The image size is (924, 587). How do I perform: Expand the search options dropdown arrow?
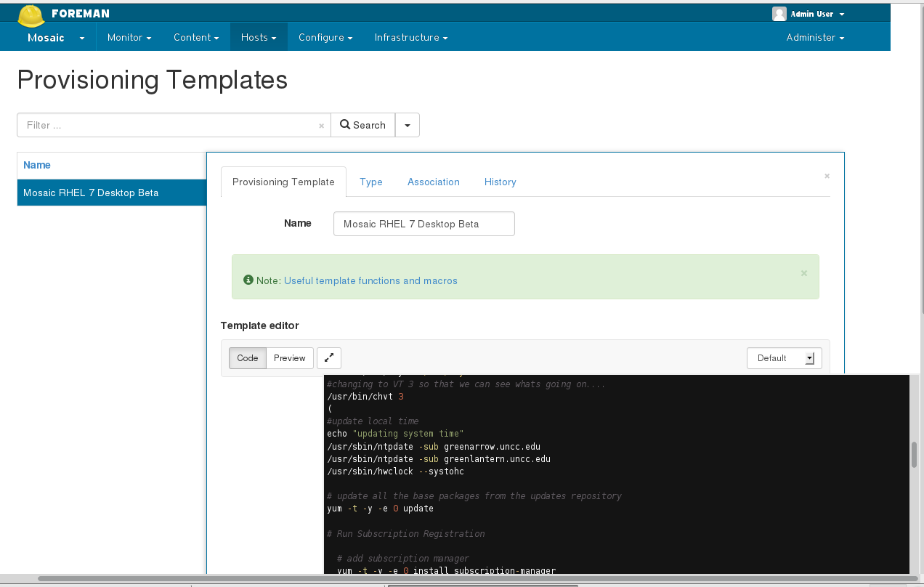click(x=408, y=125)
